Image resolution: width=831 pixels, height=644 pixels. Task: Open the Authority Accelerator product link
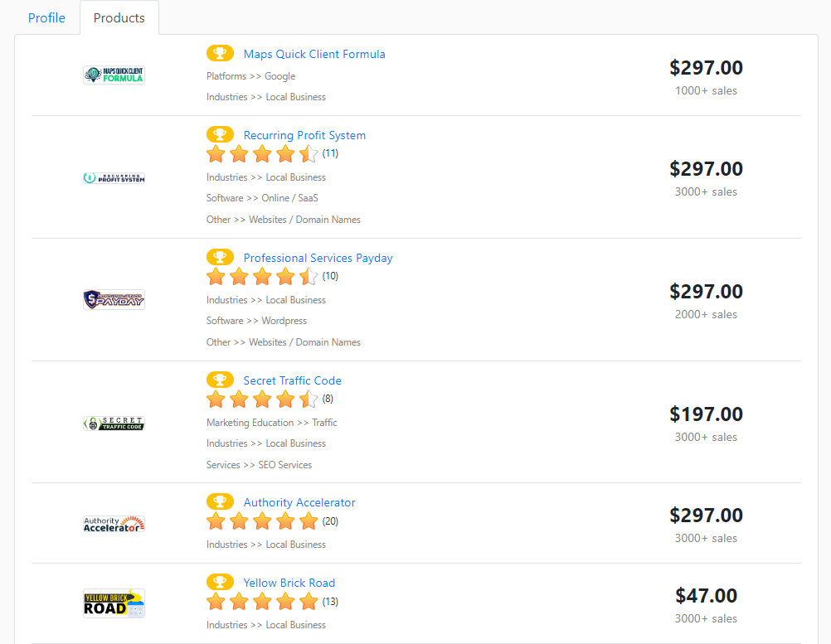tap(299, 502)
